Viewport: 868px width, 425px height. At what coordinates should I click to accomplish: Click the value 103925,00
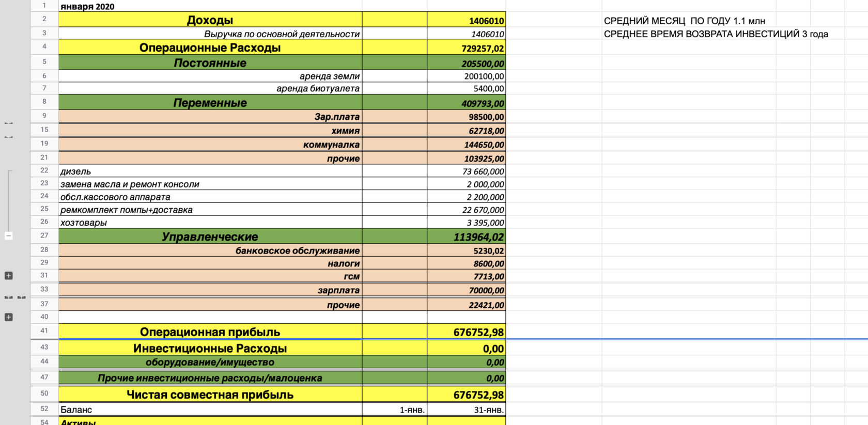coord(467,159)
